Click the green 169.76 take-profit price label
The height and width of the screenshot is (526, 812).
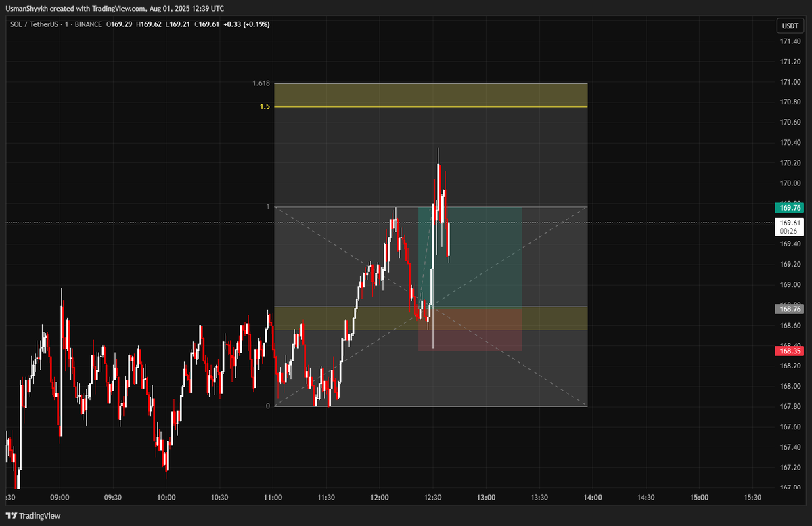(790, 209)
